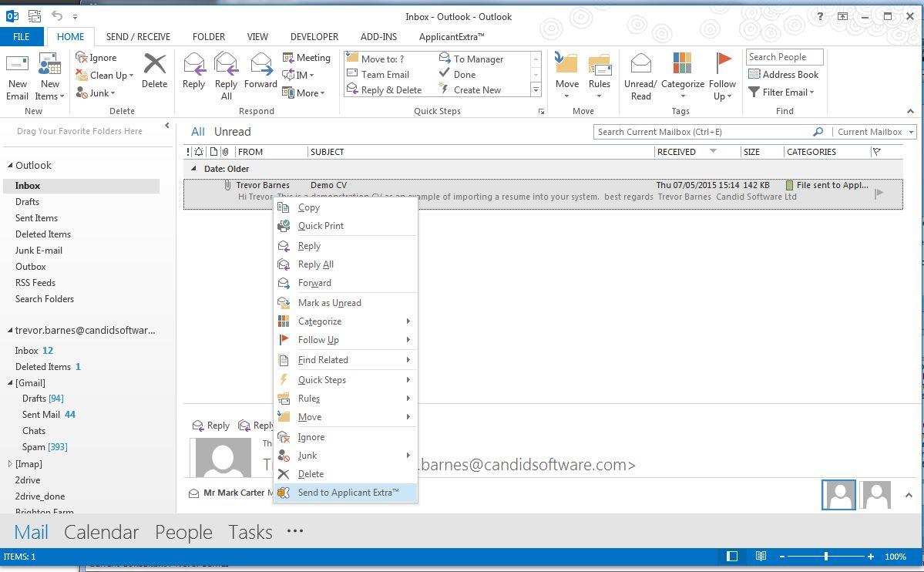
Task: Click the Meeting reply button
Action: (307, 57)
